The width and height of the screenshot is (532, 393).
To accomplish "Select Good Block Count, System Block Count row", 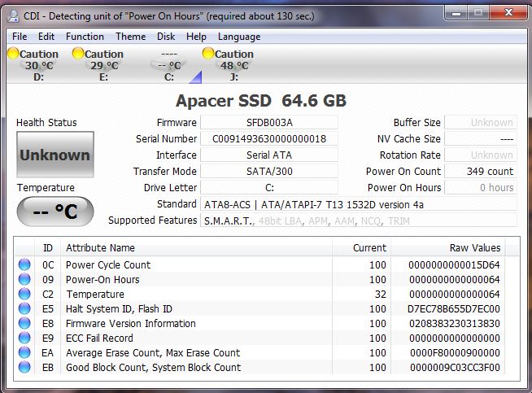I will pos(259,367).
